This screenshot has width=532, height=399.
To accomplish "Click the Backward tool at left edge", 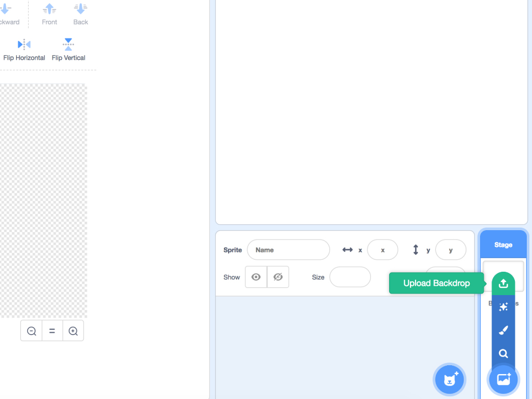I will (x=10, y=14).
